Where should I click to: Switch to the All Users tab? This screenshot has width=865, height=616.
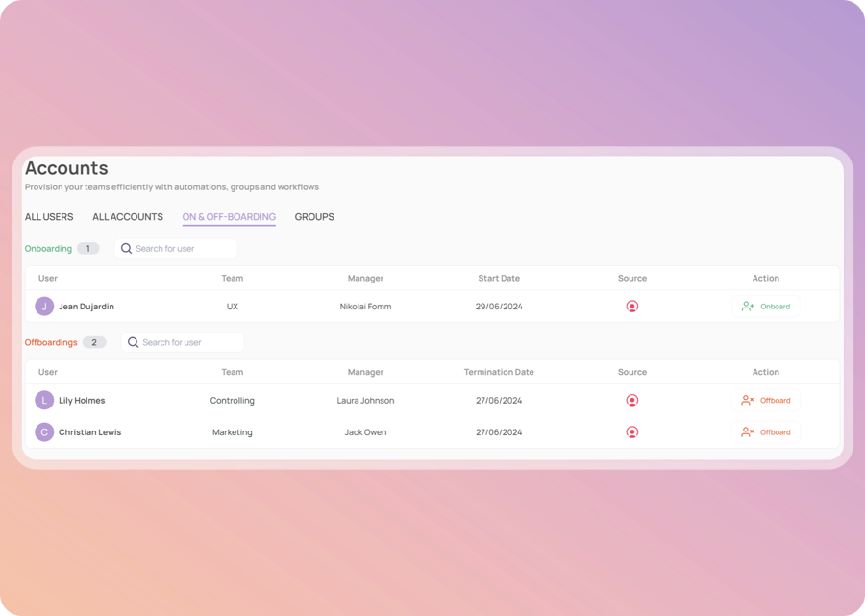pos(49,217)
